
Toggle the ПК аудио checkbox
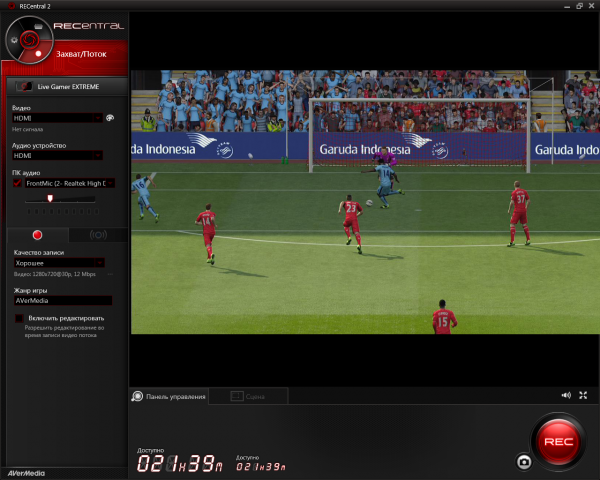(17, 183)
